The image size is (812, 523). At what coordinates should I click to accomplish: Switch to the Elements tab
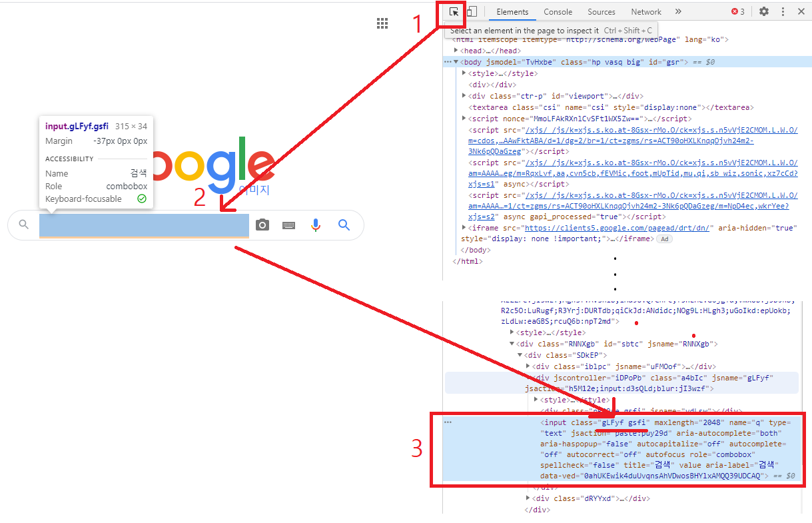point(512,12)
